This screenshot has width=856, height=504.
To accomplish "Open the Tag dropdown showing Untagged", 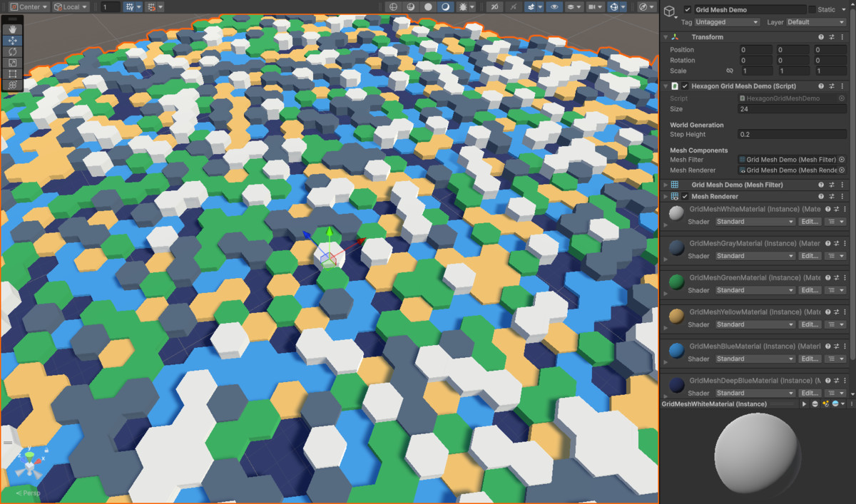I will [x=725, y=22].
